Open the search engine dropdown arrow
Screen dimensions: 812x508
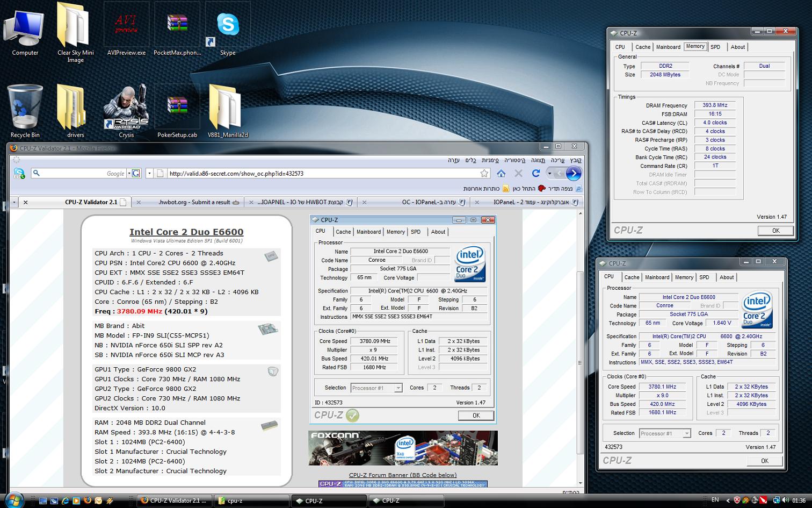point(129,173)
